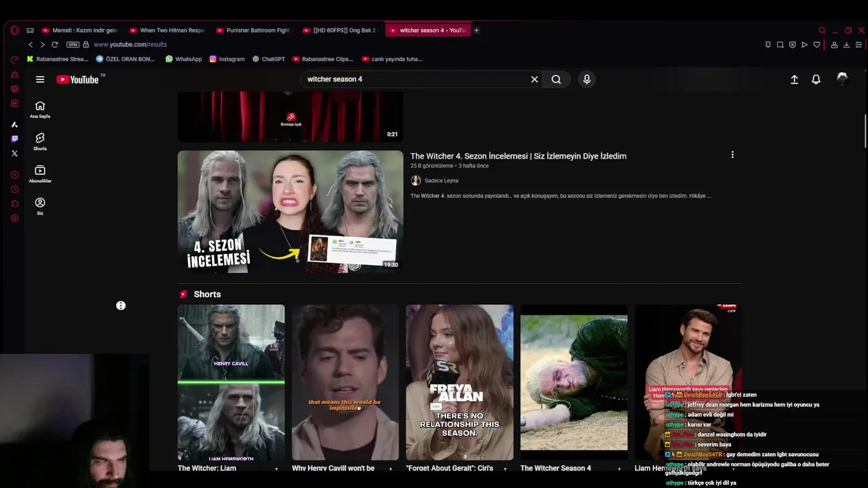Open Opera sidebar settings gear icon
Viewport: 868px width, 488px height.
15,218
